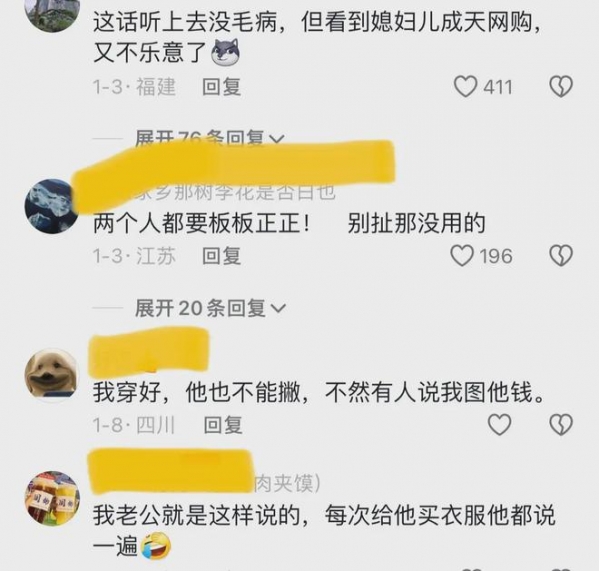600x571 pixels.
Task: Reply to the Jiangsu comment
Action: pos(222,256)
